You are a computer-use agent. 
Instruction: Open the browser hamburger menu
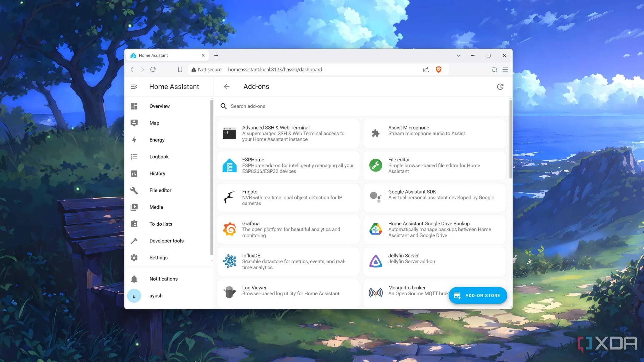pos(505,69)
